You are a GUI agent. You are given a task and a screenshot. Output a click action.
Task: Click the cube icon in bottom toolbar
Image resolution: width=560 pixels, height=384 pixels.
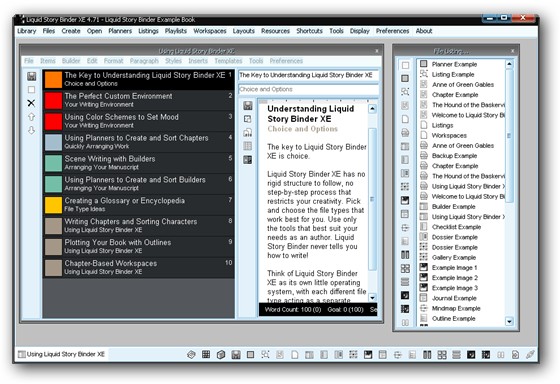pos(221,355)
